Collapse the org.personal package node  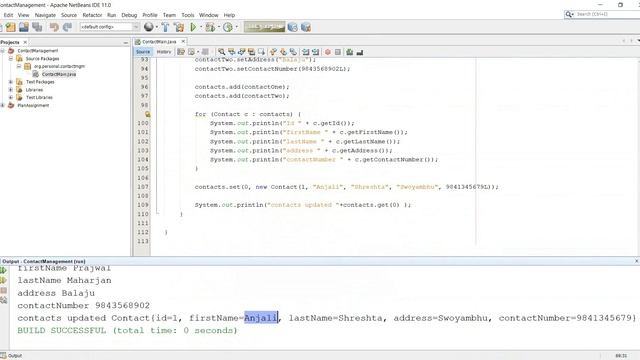(x=19, y=66)
